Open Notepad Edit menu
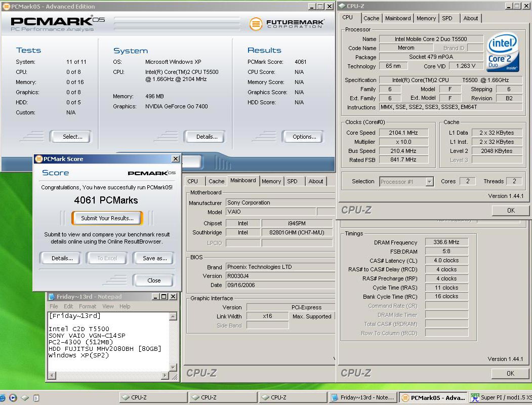532x405 pixels. coord(68,306)
